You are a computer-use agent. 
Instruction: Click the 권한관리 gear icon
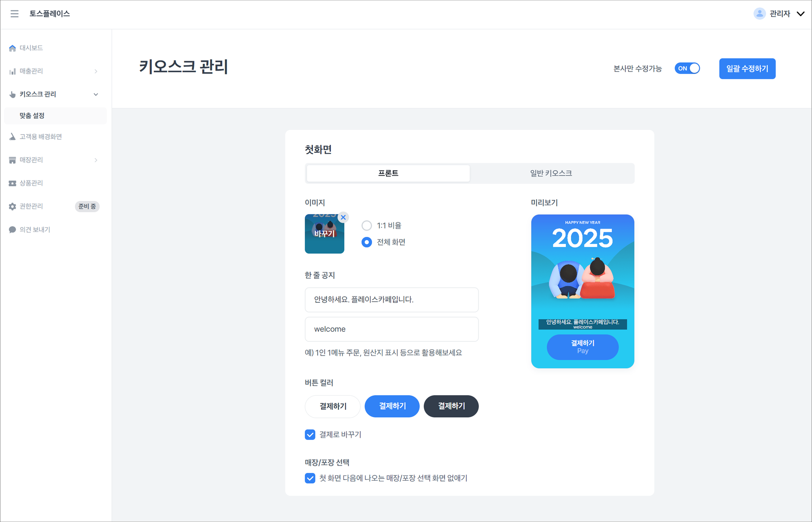pyautogui.click(x=12, y=207)
